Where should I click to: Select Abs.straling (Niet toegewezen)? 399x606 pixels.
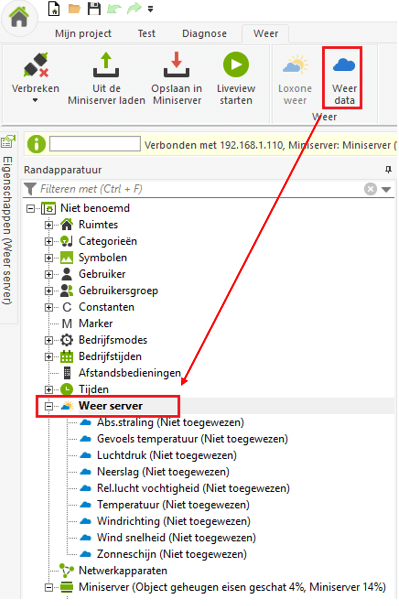click(x=170, y=422)
